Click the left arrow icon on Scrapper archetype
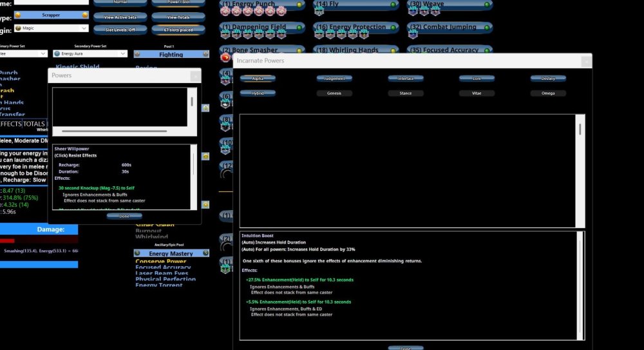 pyautogui.click(x=17, y=14)
